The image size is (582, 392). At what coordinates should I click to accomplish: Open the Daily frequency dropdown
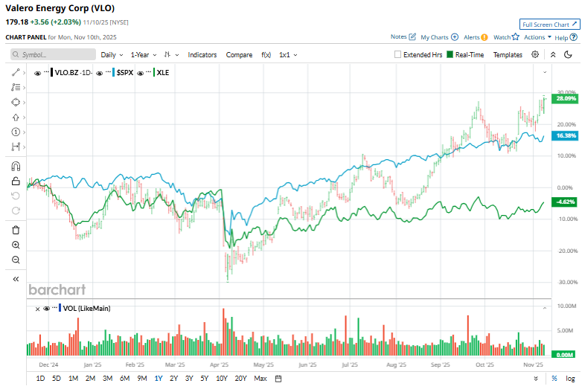[112, 55]
